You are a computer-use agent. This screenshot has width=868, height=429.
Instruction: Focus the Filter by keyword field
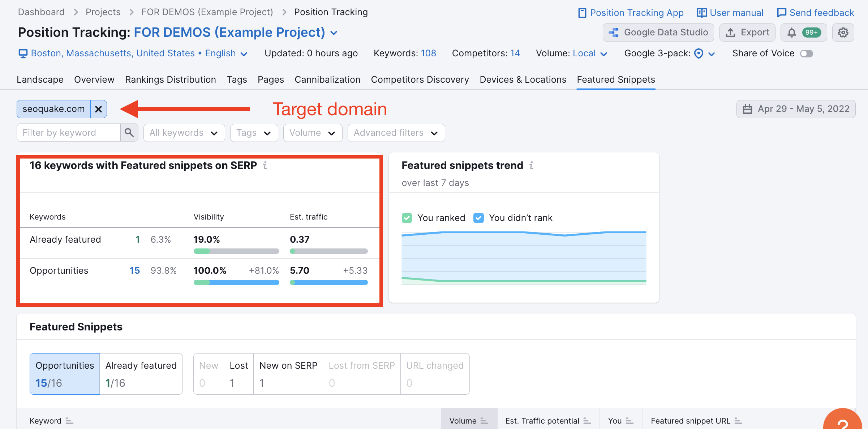[x=68, y=133]
